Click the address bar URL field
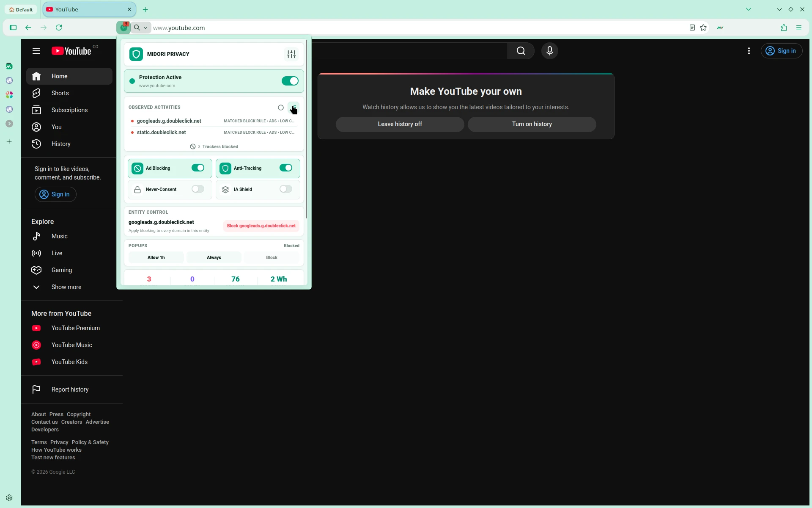Screen dimensions: 812x508 pyautogui.click(x=419, y=28)
